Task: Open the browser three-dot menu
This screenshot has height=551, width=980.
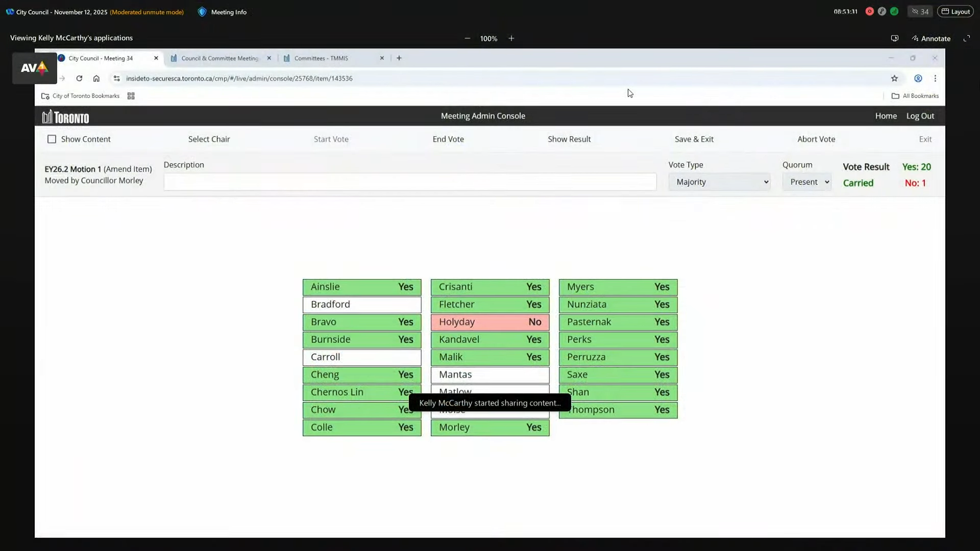Action: (x=936, y=78)
